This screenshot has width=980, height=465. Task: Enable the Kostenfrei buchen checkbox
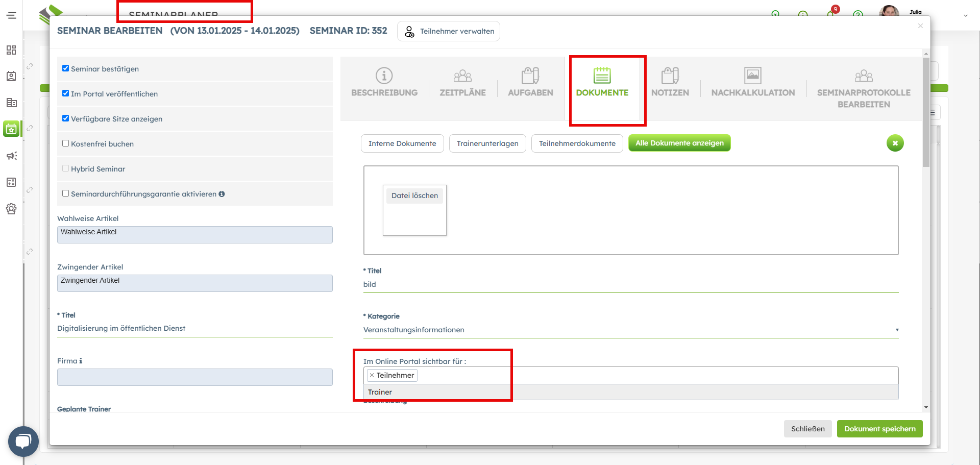65,143
